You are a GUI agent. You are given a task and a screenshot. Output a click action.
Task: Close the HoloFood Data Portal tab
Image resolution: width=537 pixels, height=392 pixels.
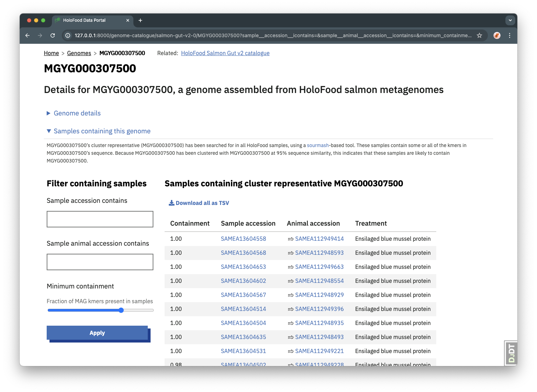[x=128, y=20]
